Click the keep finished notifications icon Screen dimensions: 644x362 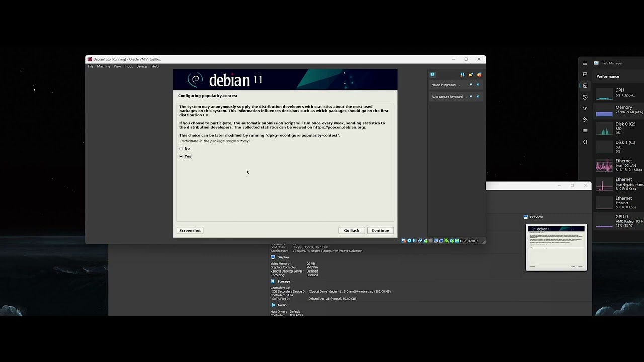pos(471,75)
